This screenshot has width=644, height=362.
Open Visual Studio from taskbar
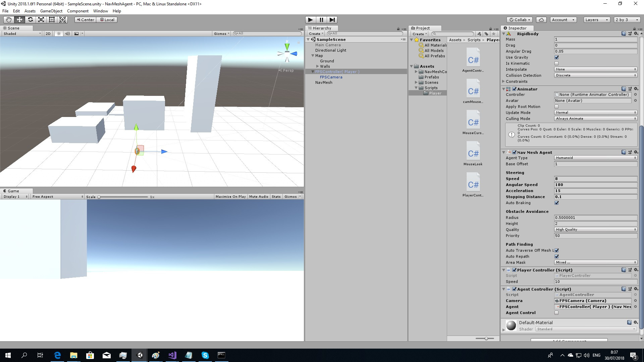pos(172,355)
